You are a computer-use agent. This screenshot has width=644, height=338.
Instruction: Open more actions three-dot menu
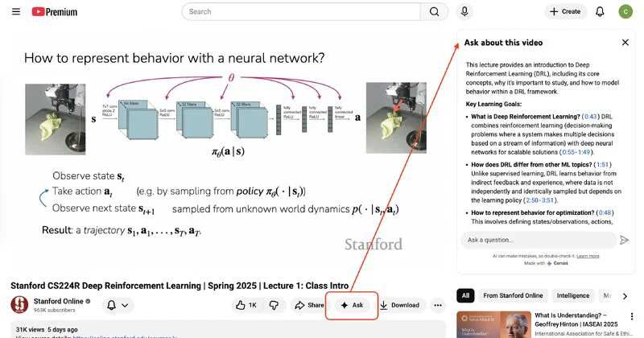[x=438, y=305]
